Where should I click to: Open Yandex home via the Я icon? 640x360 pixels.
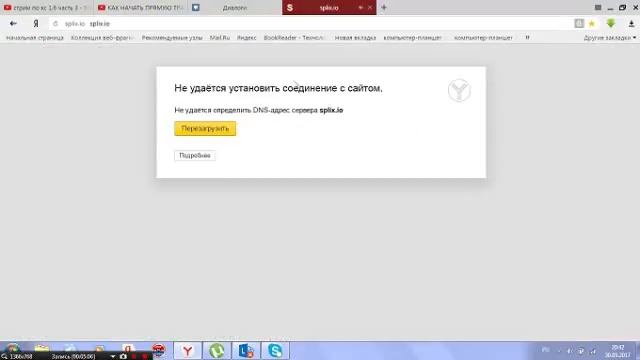(x=36, y=24)
